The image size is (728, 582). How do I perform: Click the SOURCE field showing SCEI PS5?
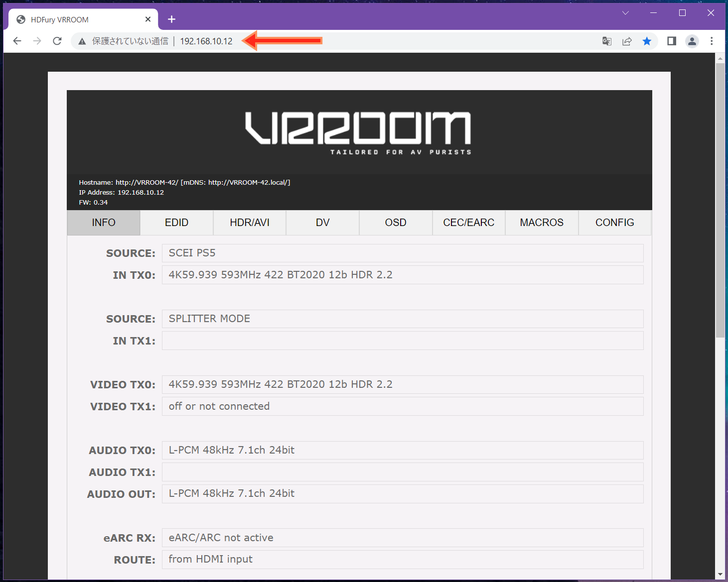click(x=403, y=253)
